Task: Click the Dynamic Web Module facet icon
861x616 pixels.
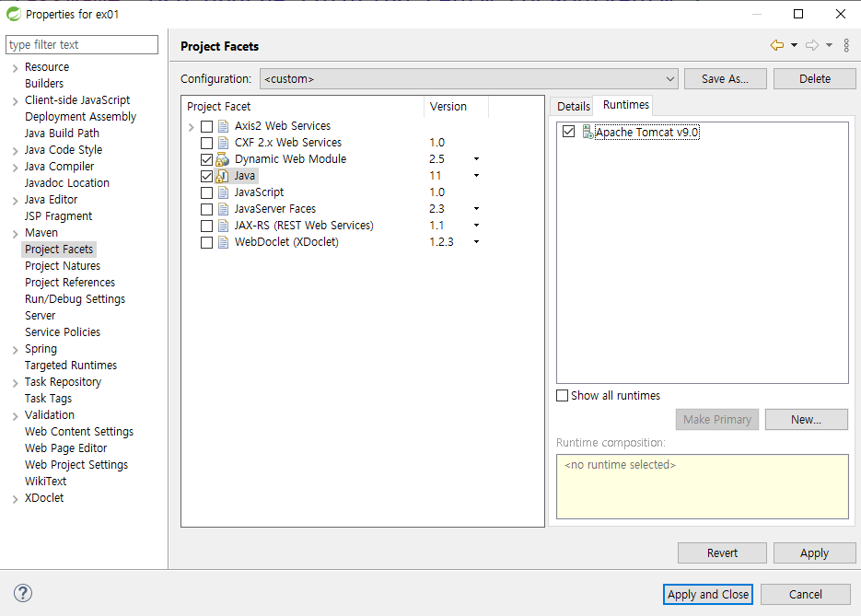Action: [x=223, y=159]
